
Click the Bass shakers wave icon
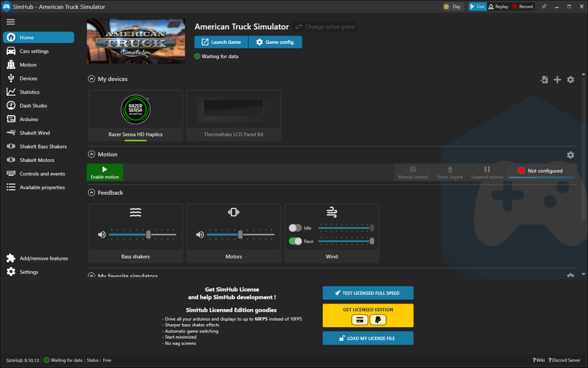[x=136, y=212]
